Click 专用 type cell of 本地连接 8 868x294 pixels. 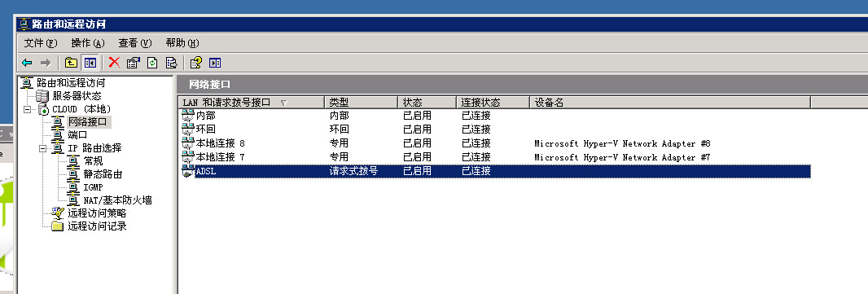tap(339, 143)
